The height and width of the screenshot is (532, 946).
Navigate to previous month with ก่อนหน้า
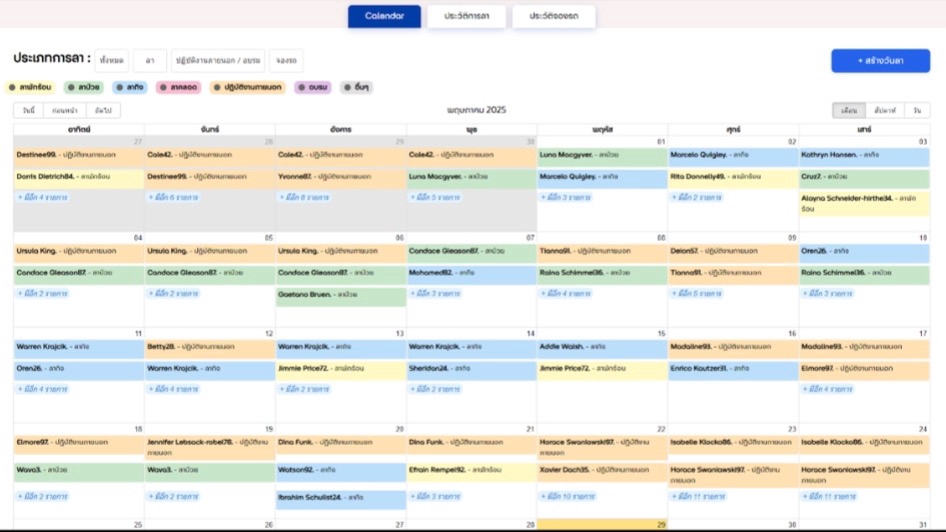(65, 110)
